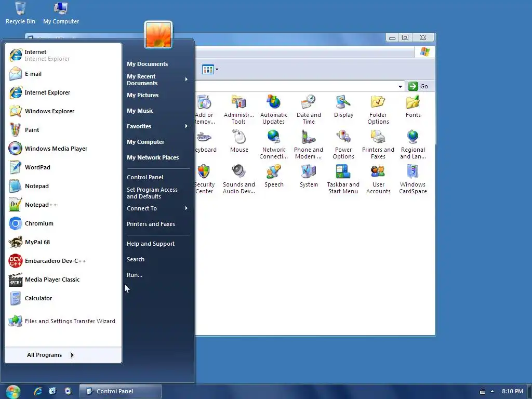Open Phone and Modem options
532x399 pixels.
pos(309,144)
